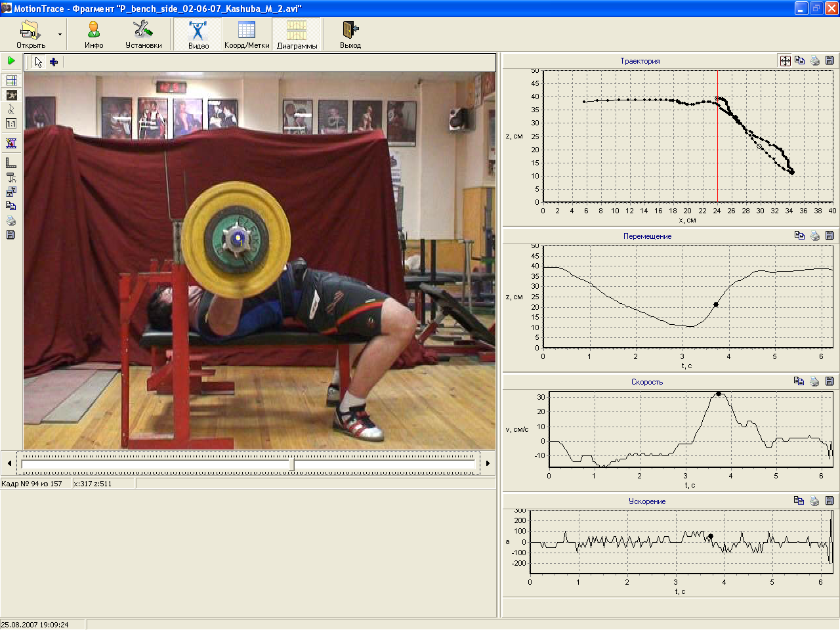Viewport: 840px width, 630px height.
Task: Save the frame using left sidebar floppy icon
Action: tap(11, 235)
